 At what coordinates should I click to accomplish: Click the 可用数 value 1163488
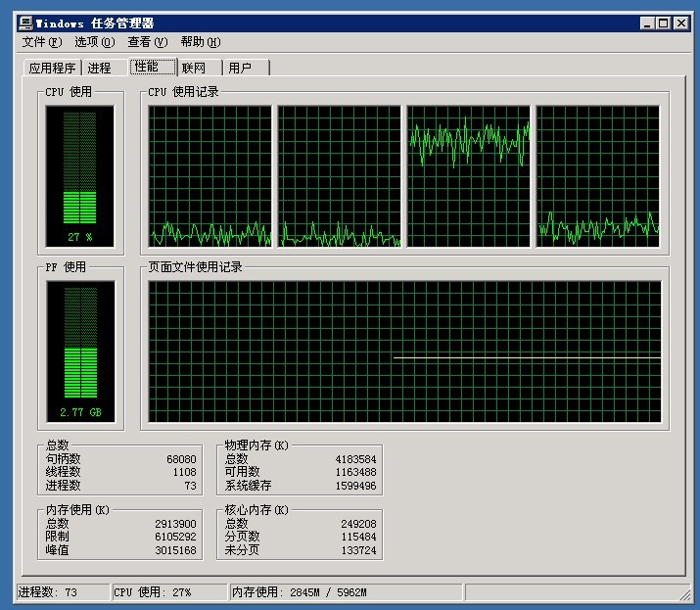(x=355, y=472)
